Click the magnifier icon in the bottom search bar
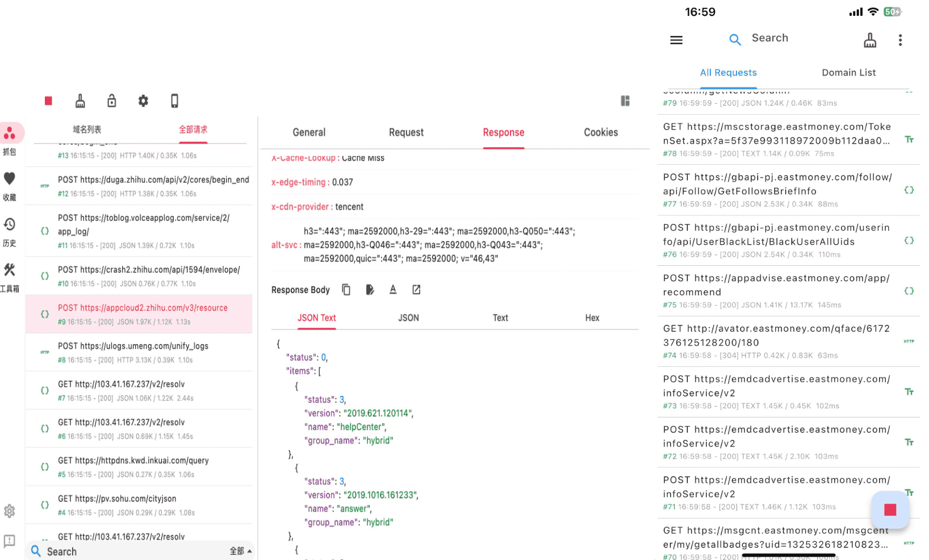The width and height of the screenshot is (929, 560). [x=36, y=551]
